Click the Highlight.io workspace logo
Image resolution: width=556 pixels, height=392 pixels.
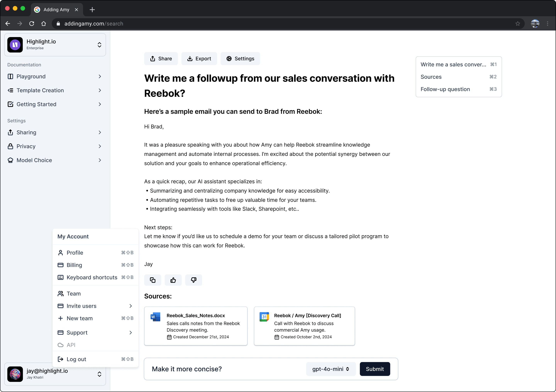15,45
